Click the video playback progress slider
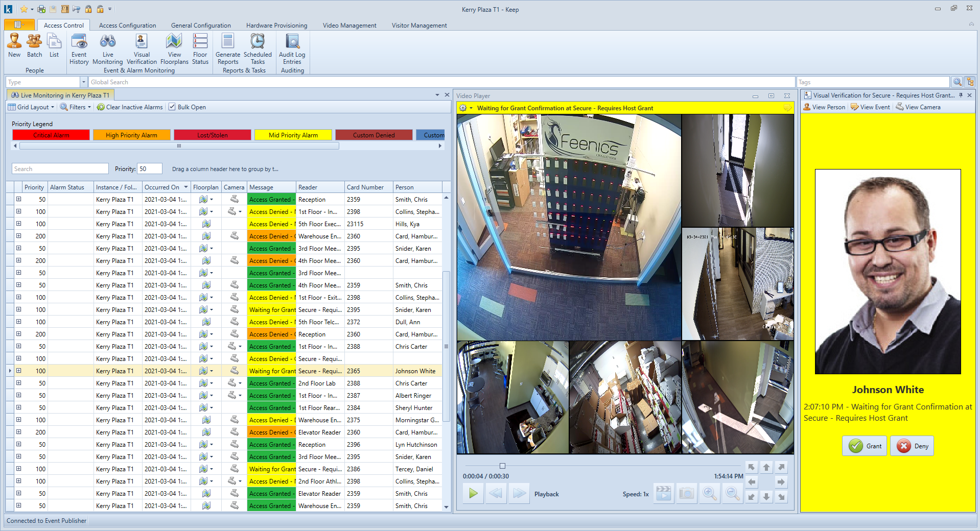 coord(502,466)
